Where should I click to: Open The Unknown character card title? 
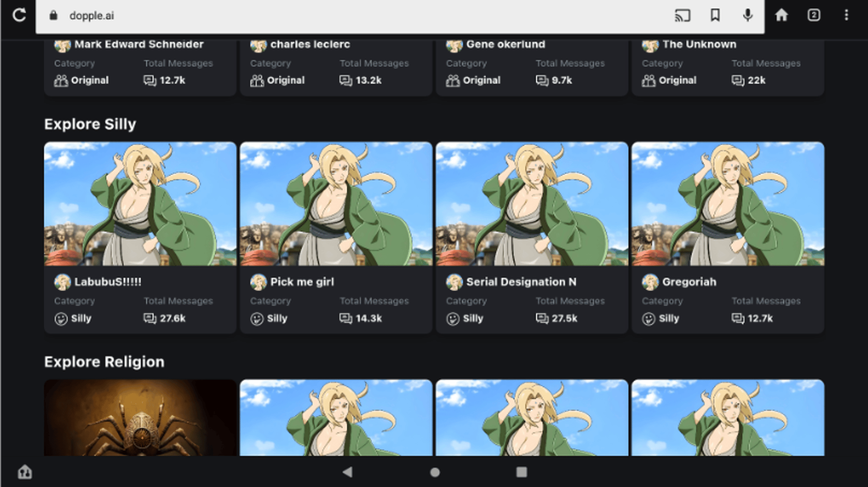(699, 44)
